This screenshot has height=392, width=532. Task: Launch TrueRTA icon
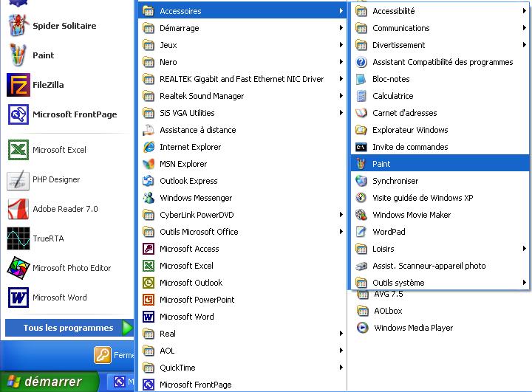(x=18, y=238)
